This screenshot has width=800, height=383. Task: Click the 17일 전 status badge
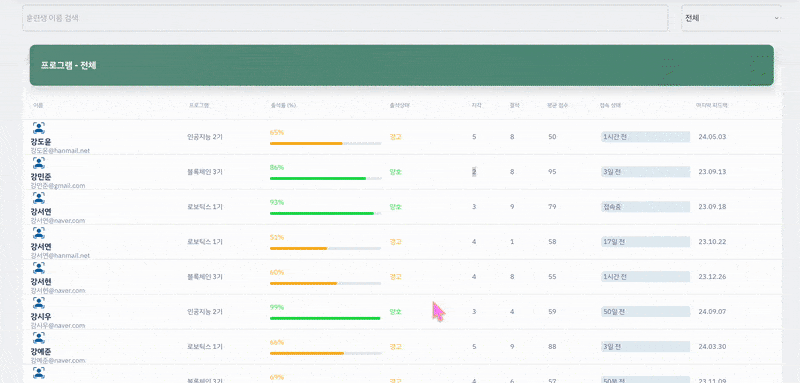645,242
